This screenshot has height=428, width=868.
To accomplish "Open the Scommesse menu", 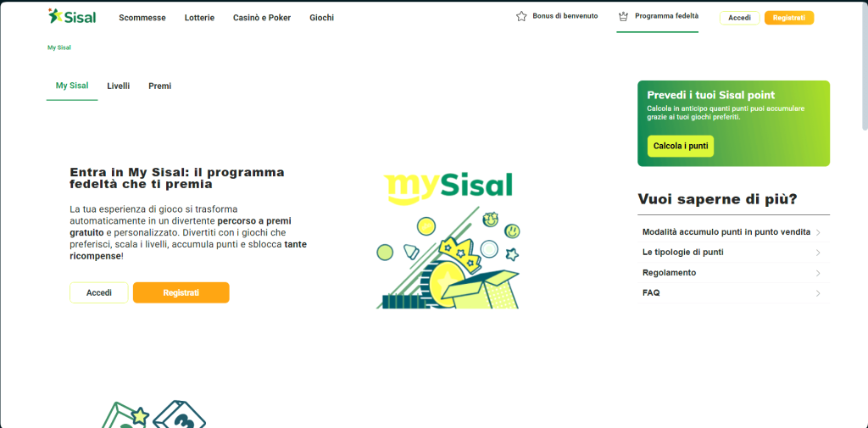I will click(142, 18).
